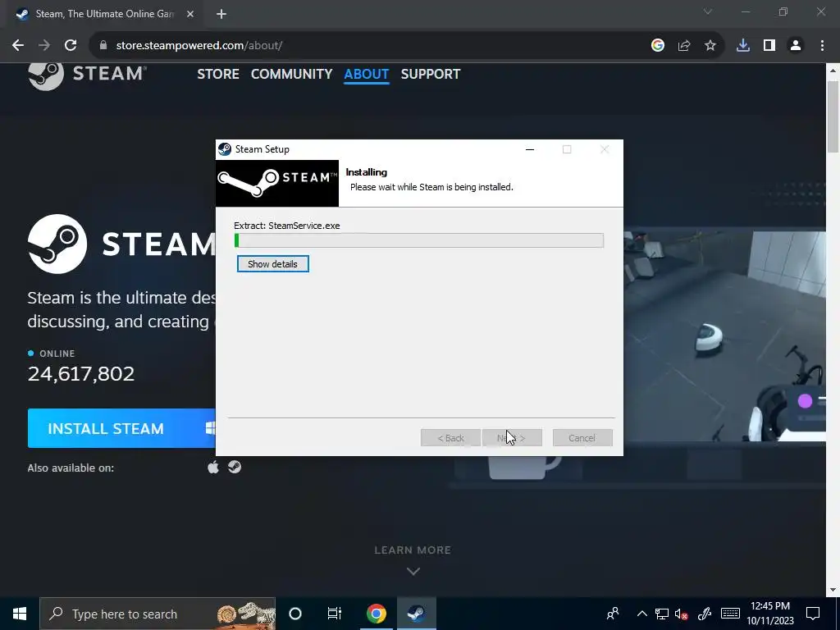Open the notification center icon
Image resolution: width=840 pixels, height=630 pixels.
pos(813,614)
